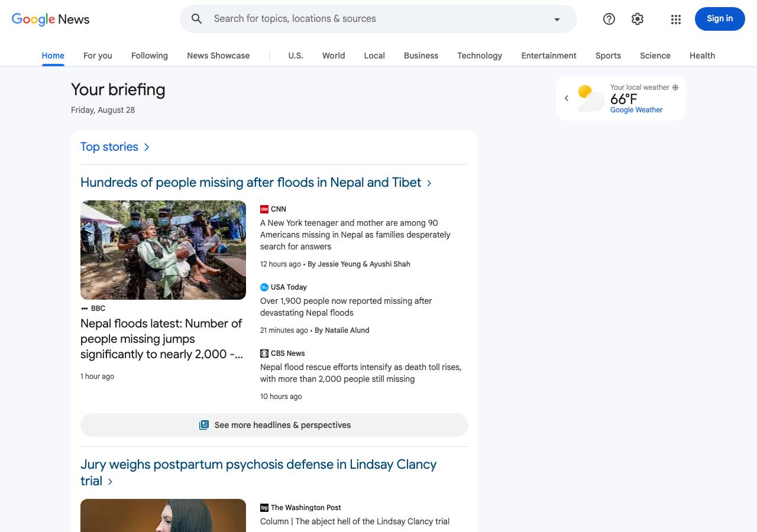
Task: Click the search magnifier icon
Action: [197, 19]
